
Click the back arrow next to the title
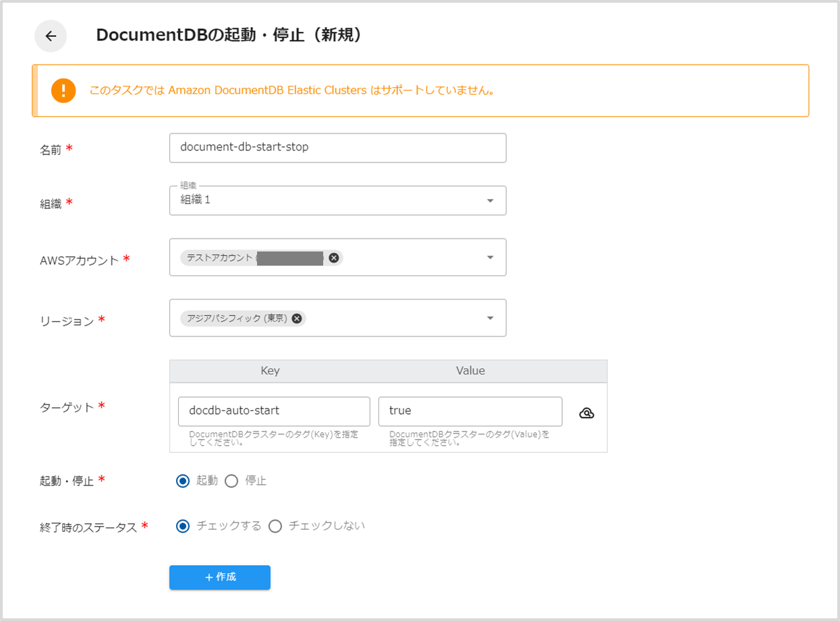(51, 36)
